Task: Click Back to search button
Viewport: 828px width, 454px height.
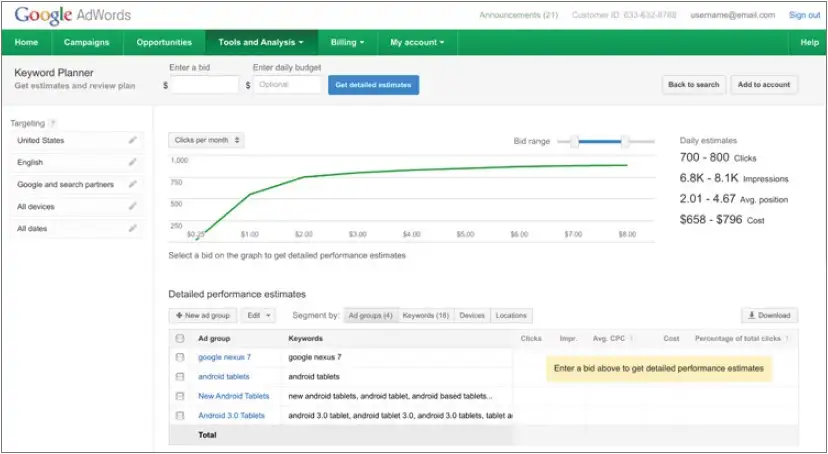Action: 693,84
